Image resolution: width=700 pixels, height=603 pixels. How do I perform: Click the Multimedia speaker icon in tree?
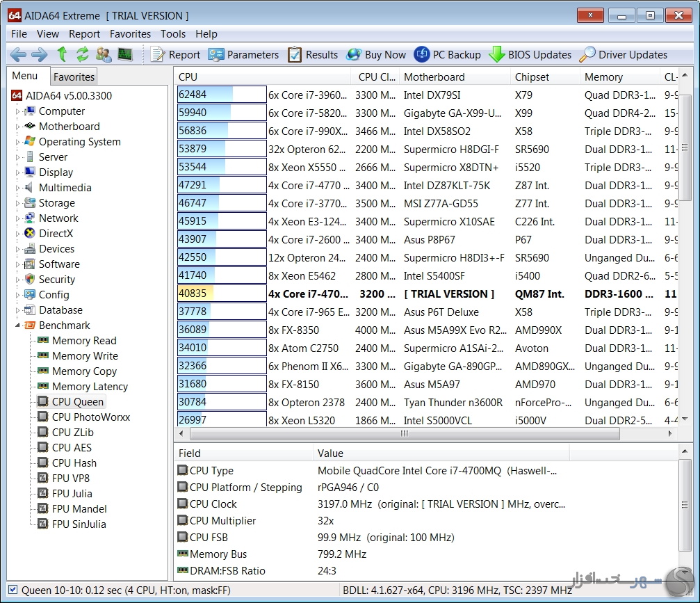[29, 187]
